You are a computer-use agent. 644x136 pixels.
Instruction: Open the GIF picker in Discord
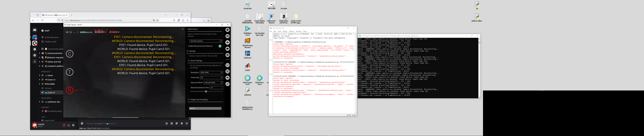(x=171, y=123)
